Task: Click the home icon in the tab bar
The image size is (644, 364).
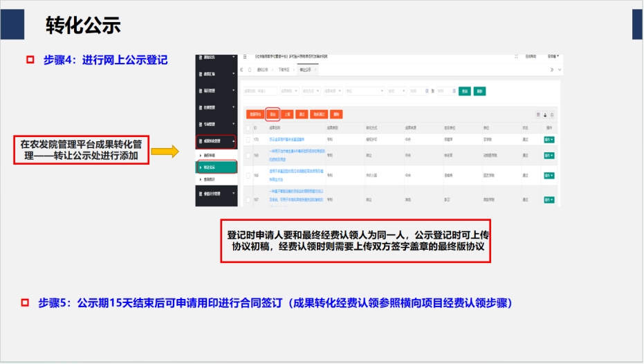Action: tap(250, 70)
